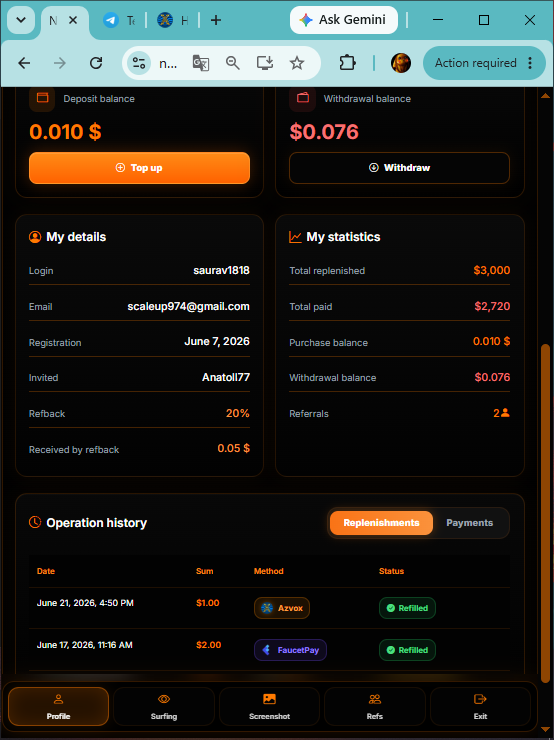Click the orange Top up button
This screenshot has height=740, width=554.
[x=139, y=168]
